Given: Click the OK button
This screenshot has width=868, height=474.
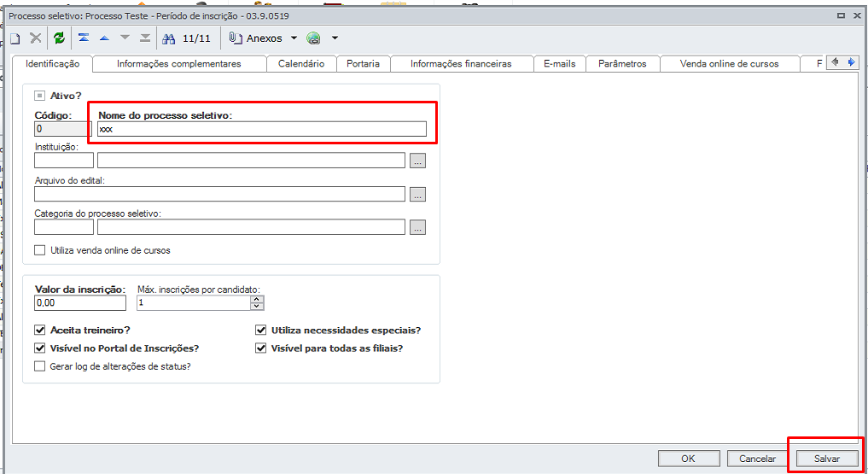Looking at the screenshot, I should (689, 459).
